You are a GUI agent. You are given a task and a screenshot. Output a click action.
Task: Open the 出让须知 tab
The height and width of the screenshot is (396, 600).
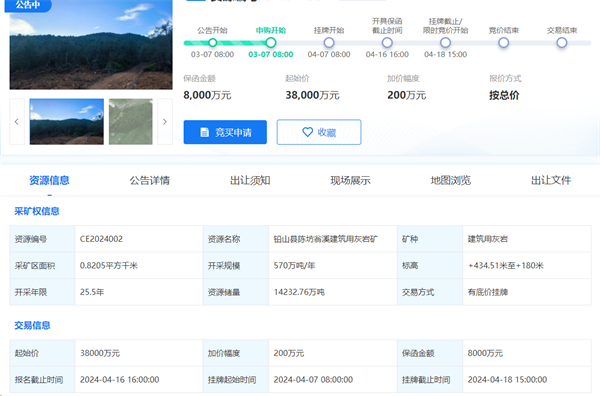[250, 180]
